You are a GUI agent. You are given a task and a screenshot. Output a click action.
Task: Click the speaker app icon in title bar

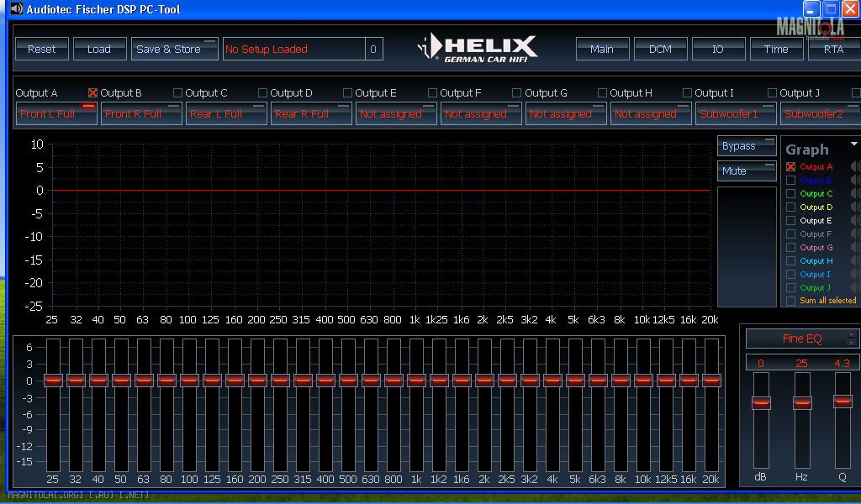(x=16, y=9)
